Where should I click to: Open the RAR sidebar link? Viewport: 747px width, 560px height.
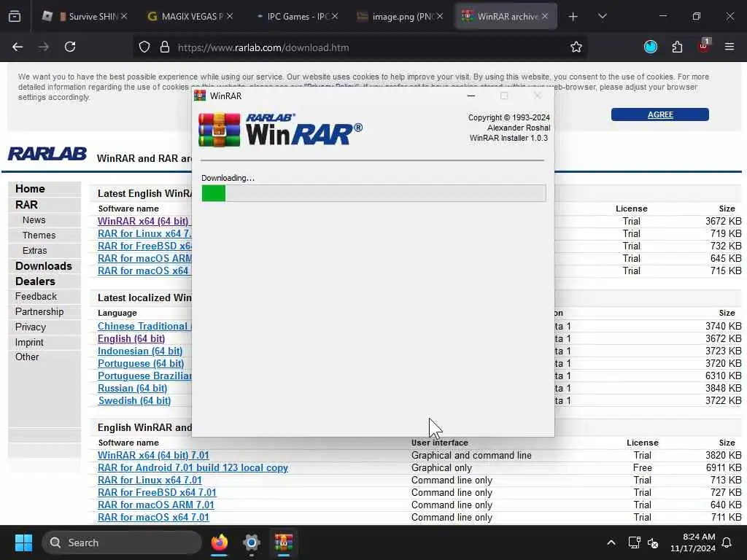point(26,205)
